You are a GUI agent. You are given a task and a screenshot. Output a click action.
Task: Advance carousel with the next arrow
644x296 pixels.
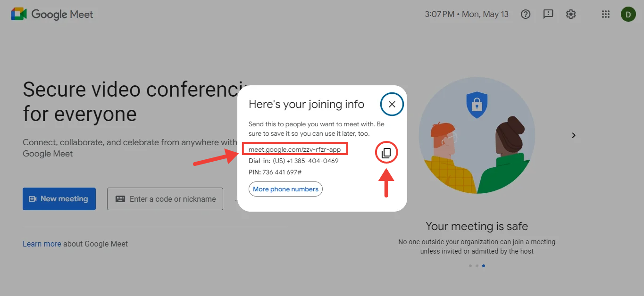[x=574, y=135]
